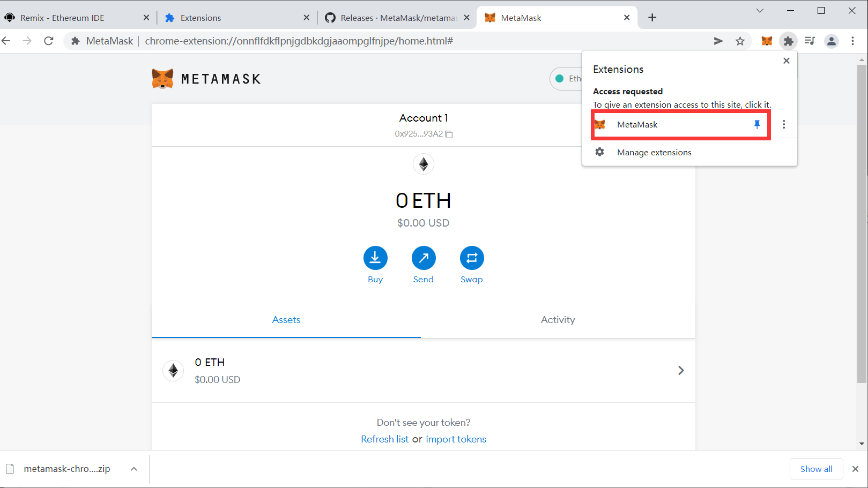Go back to the previous page
The height and width of the screenshot is (488, 868).
tap(6, 41)
